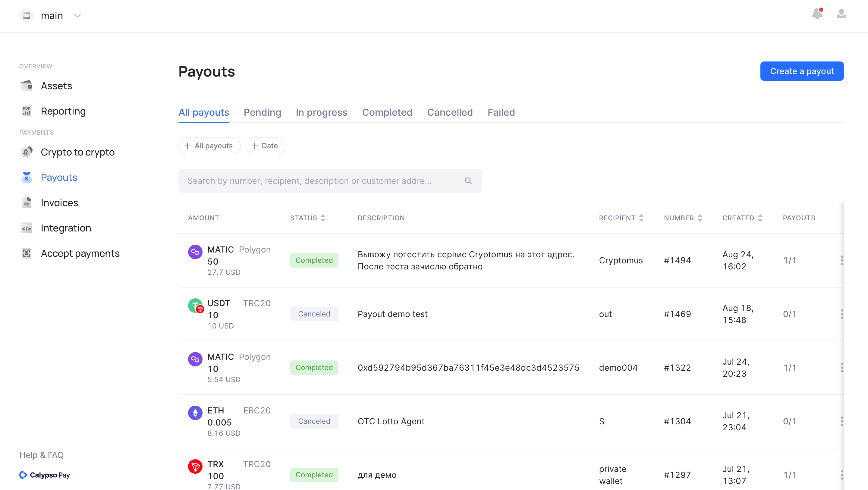Go to Reporting in the sidebar

pos(63,111)
